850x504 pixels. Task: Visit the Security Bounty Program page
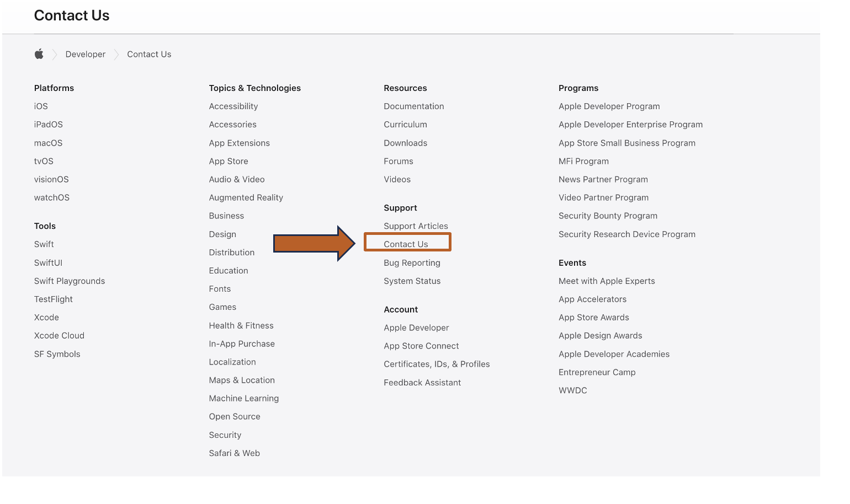(608, 216)
